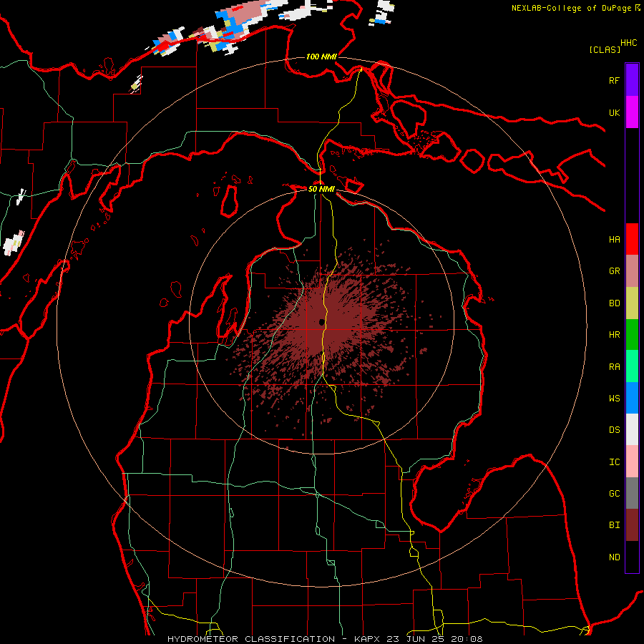Select the GR graupel color swatch
644x644 pixels.
pyautogui.click(x=632, y=271)
